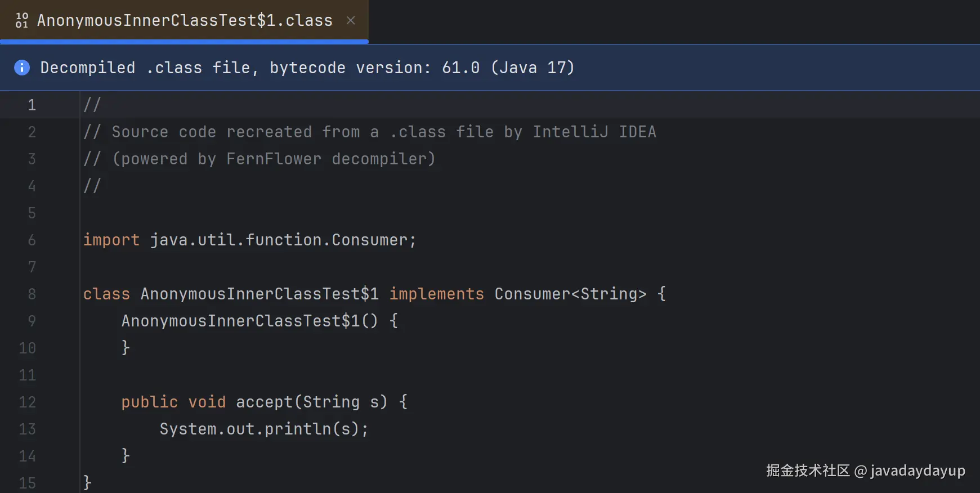Screen dimensions: 980x493
Task: Click the import keyword on line 6
Action: [111, 240]
